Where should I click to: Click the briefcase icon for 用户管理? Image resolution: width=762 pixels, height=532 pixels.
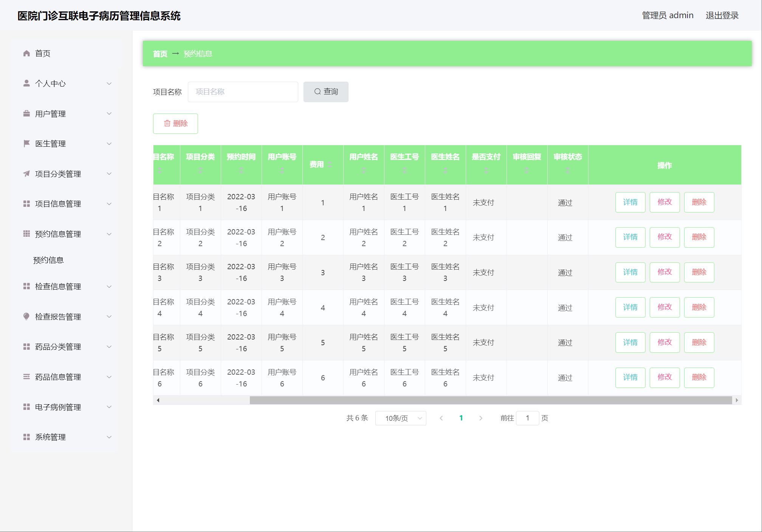coord(26,113)
